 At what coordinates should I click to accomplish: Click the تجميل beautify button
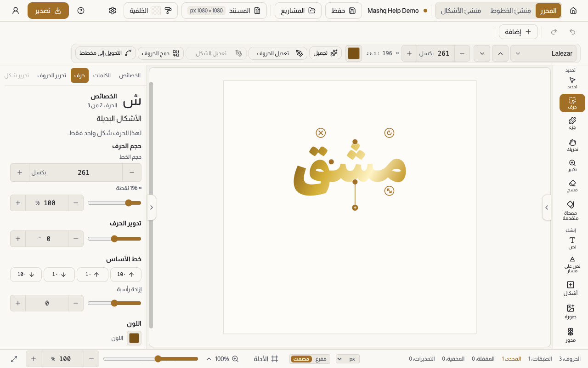pyautogui.click(x=325, y=53)
